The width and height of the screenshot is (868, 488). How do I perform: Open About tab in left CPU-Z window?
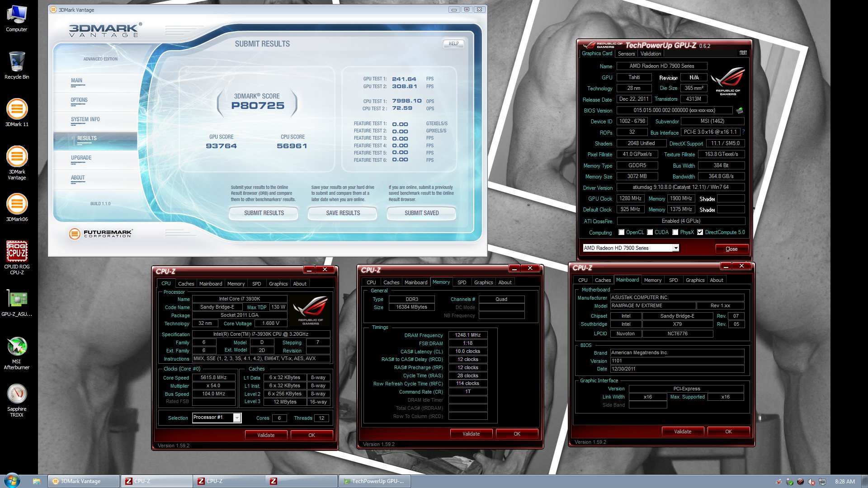[300, 284]
